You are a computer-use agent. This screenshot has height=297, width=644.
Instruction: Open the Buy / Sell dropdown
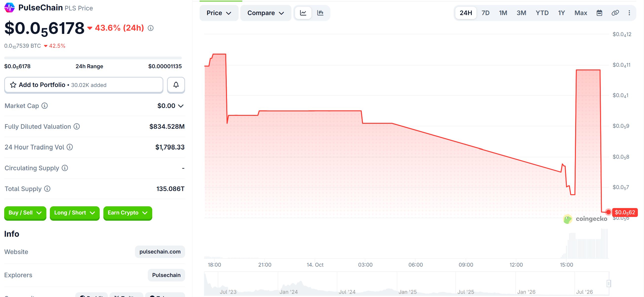(x=25, y=213)
